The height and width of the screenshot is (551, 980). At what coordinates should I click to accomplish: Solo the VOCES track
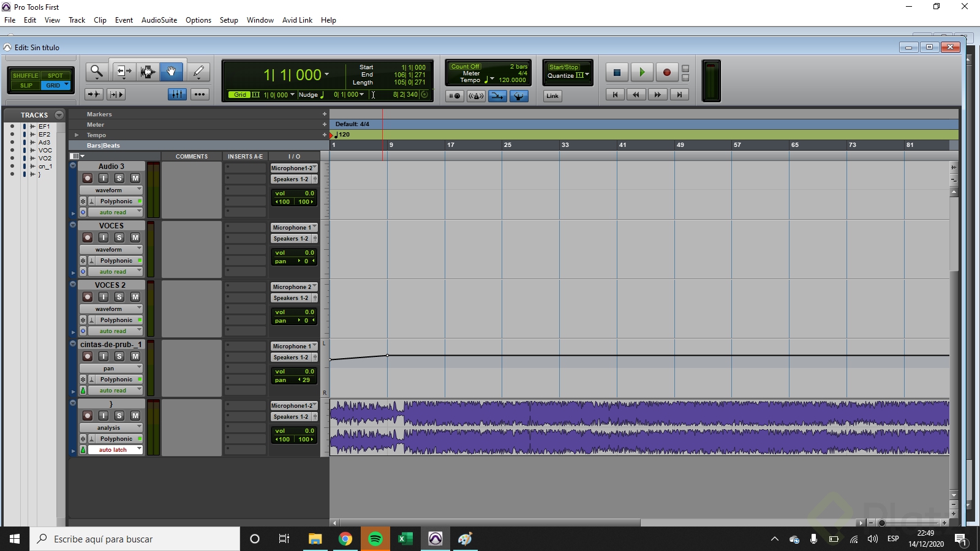coord(119,238)
